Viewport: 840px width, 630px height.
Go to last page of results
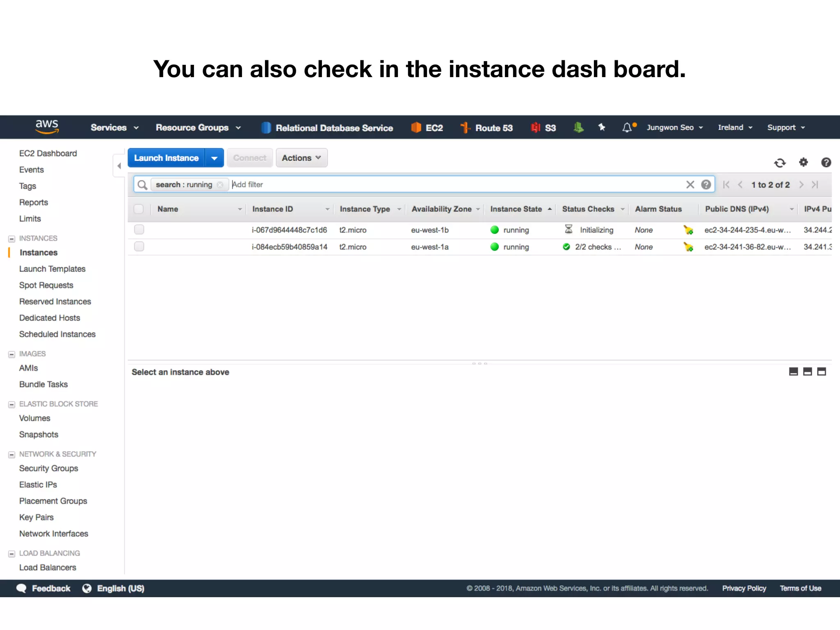tap(815, 185)
